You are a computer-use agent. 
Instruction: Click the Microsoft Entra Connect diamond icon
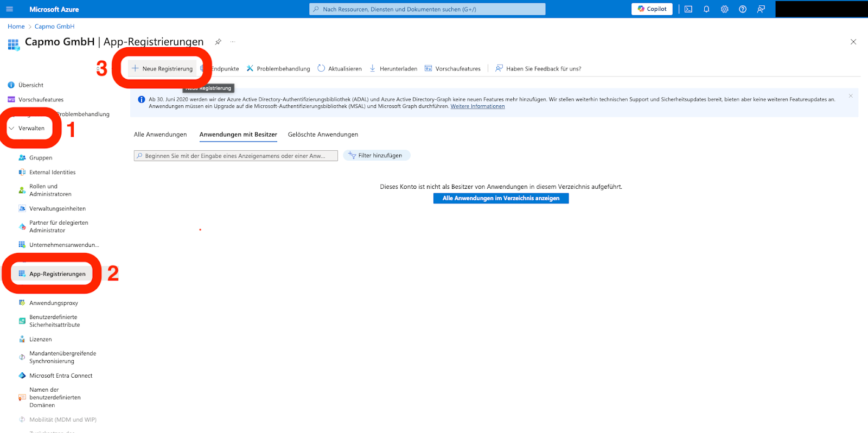pos(22,376)
